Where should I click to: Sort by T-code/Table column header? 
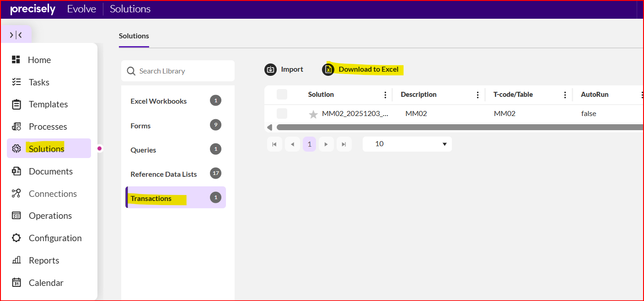point(513,95)
